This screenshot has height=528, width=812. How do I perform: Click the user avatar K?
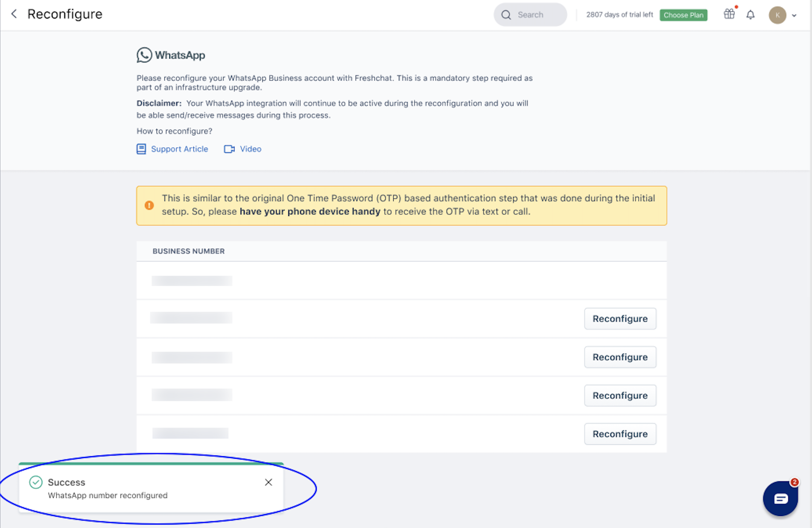777,15
